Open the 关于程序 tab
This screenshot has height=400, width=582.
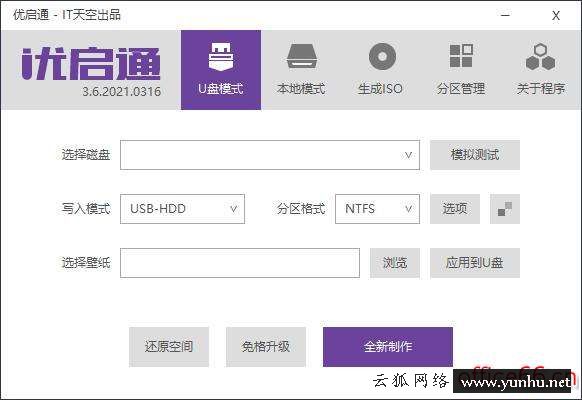pyautogui.click(x=540, y=70)
